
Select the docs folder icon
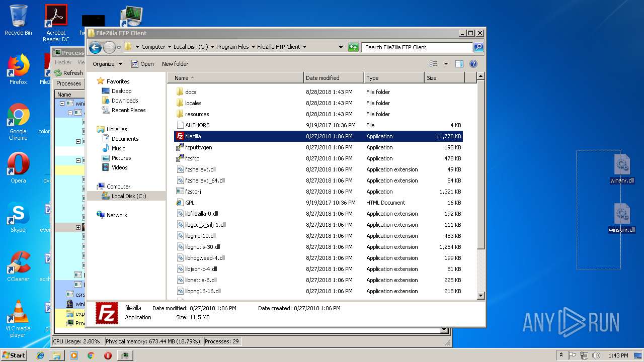(x=180, y=92)
